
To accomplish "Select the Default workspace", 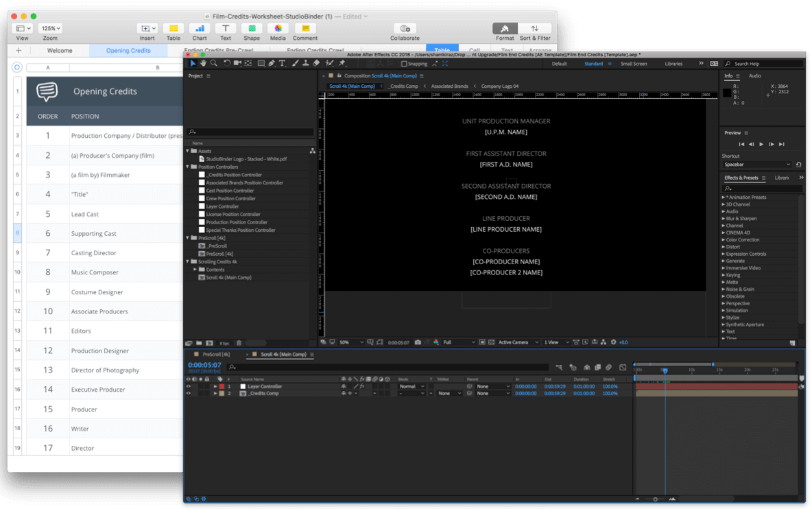I will pos(560,64).
